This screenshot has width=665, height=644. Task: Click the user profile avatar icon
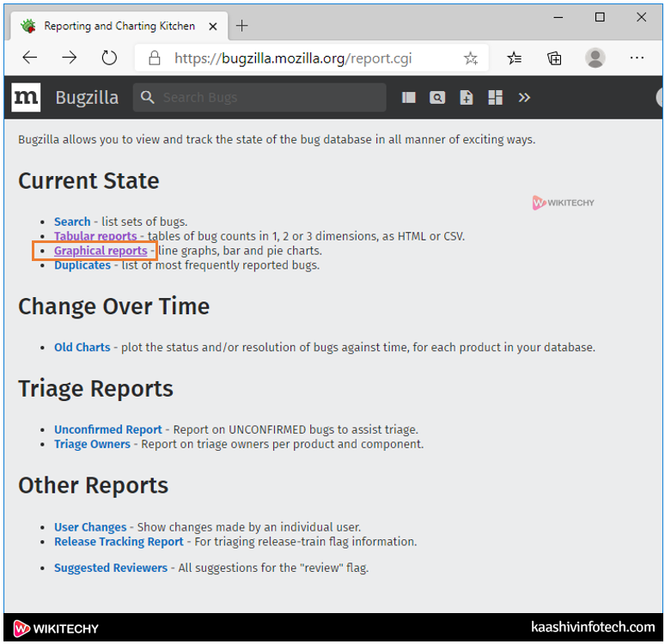click(x=595, y=58)
